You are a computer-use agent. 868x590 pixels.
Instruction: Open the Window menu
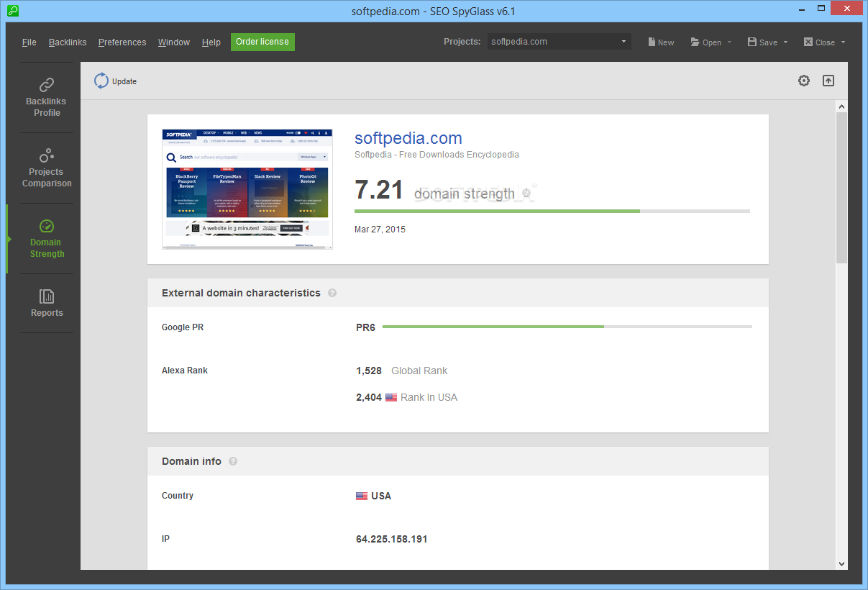click(174, 42)
